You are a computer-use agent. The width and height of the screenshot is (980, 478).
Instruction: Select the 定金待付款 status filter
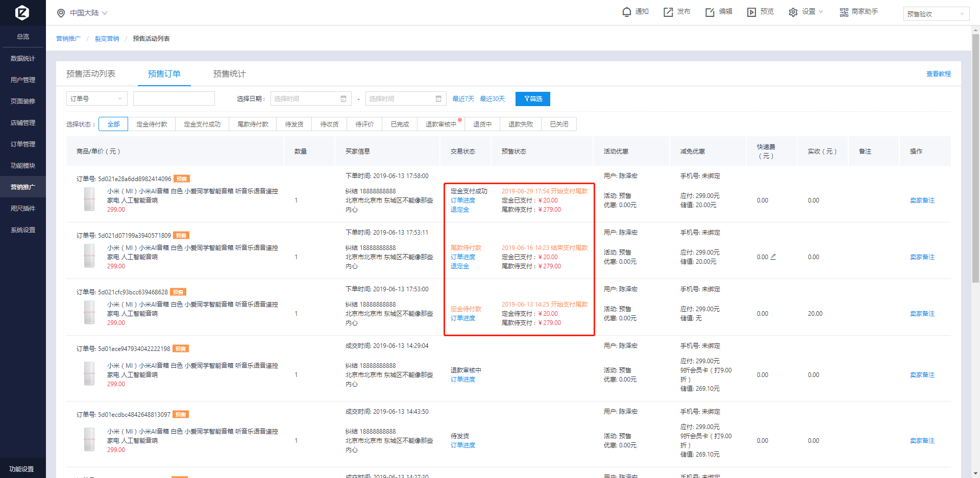[x=152, y=124]
